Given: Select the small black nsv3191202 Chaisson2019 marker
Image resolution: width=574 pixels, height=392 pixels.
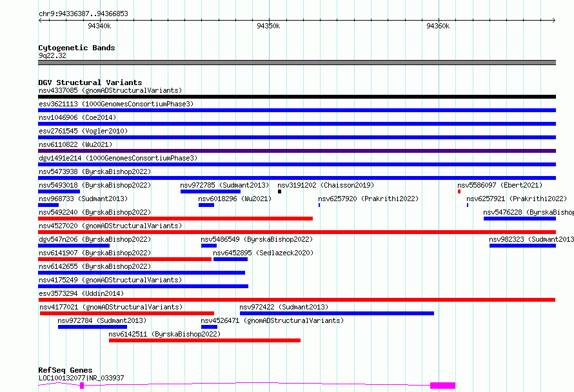Looking at the screenshot, I should click(x=280, y=191).
